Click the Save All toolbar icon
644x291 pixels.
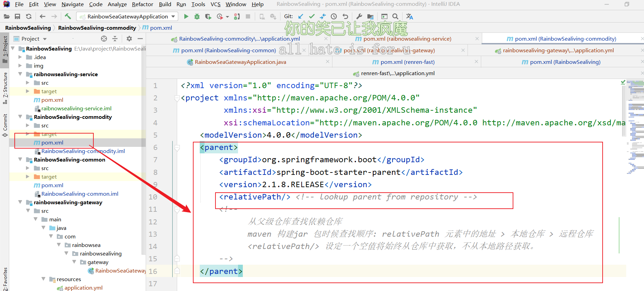click(x=17, y=16)
